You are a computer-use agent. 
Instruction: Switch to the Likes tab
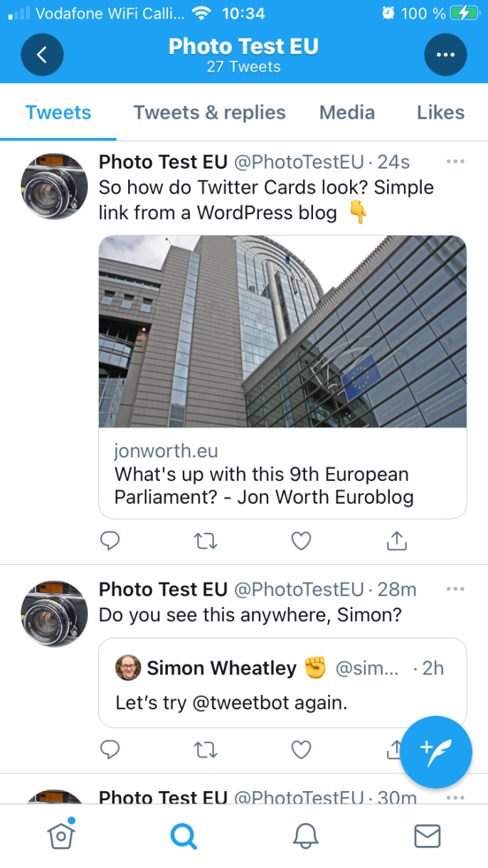click(x=440, y=112)
